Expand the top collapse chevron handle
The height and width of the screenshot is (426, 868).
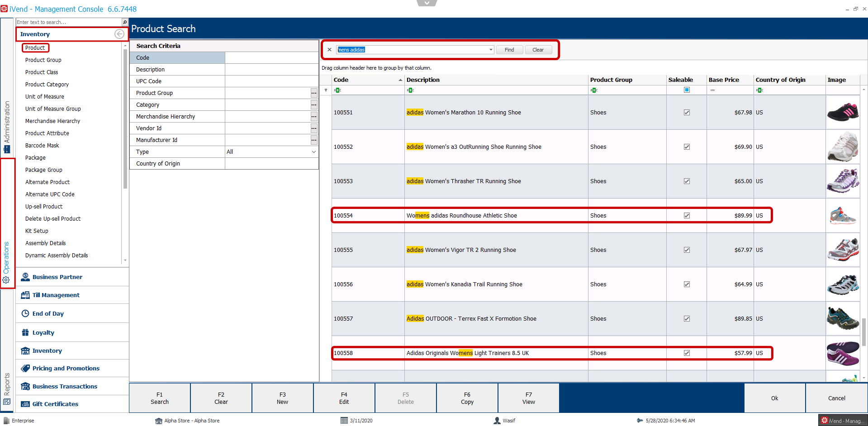coord(427,3)
